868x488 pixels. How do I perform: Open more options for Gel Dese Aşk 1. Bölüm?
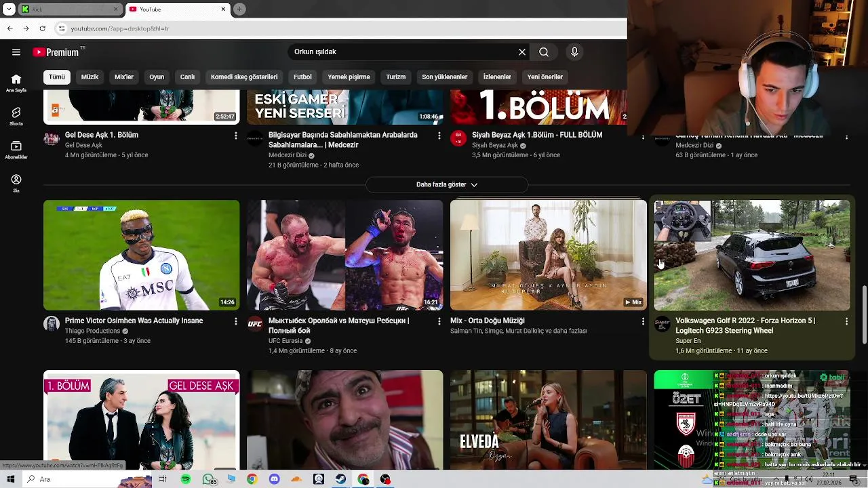tap(235, 136)
